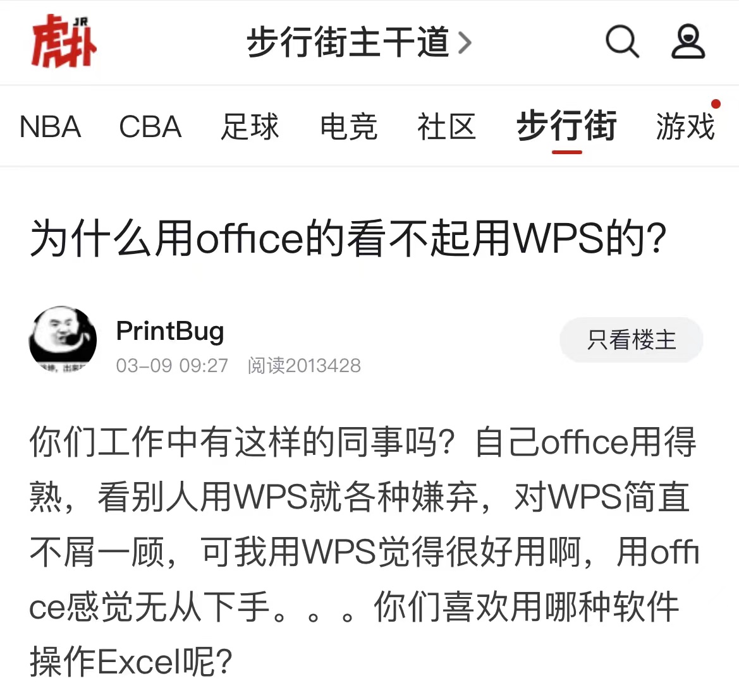739x700 pixels.
Task: Toggle the 只看楼主 filter
Action: 632,340
